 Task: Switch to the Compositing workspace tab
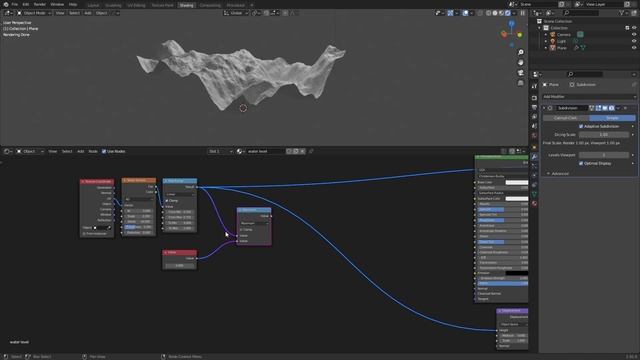pos(210,5)
